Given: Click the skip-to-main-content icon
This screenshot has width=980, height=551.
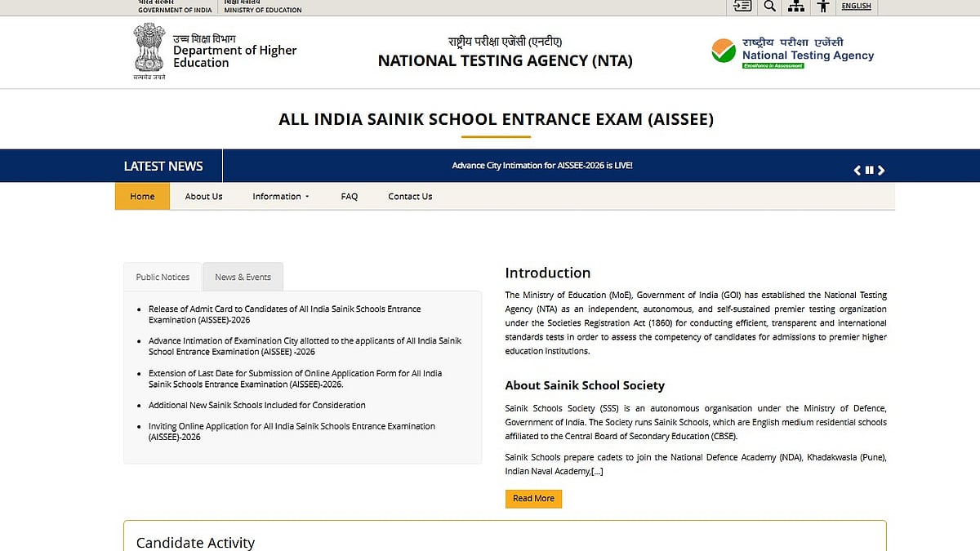Looking at the screenshot, I should (742, 6).
